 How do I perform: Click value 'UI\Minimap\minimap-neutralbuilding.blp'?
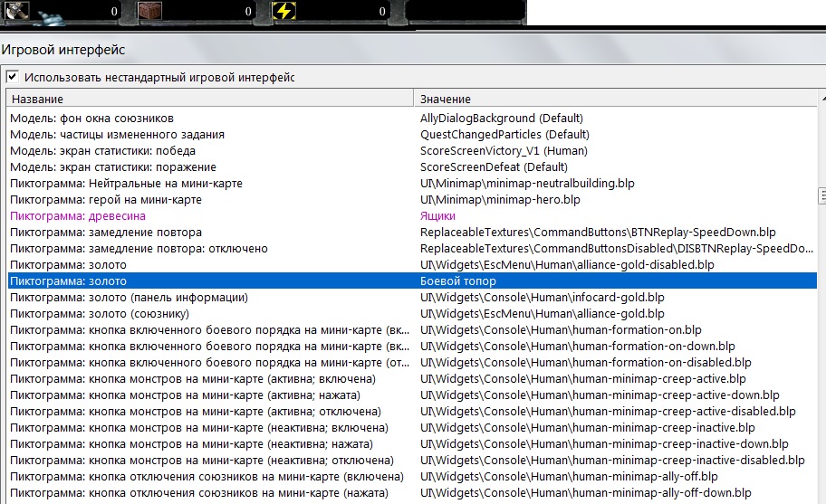pos(527,183)
